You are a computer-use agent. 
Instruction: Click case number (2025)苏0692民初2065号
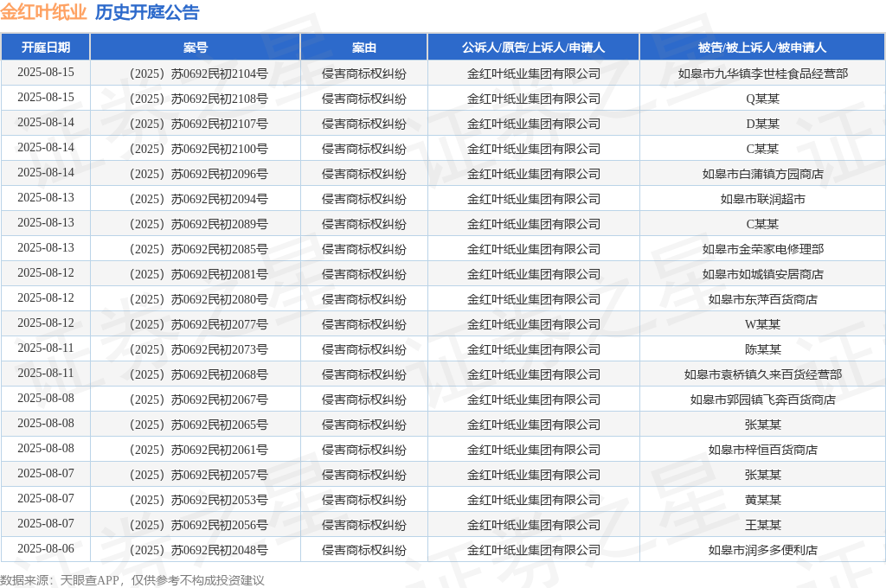(196, 425)
